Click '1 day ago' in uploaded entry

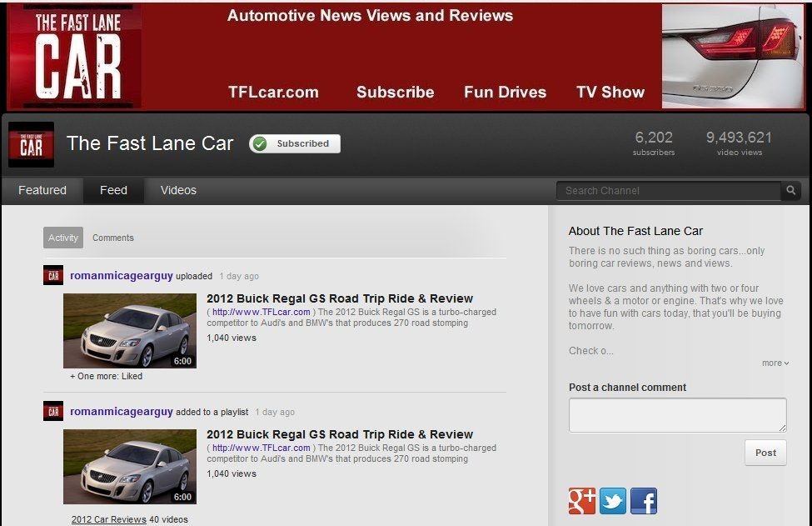point(239,276)
